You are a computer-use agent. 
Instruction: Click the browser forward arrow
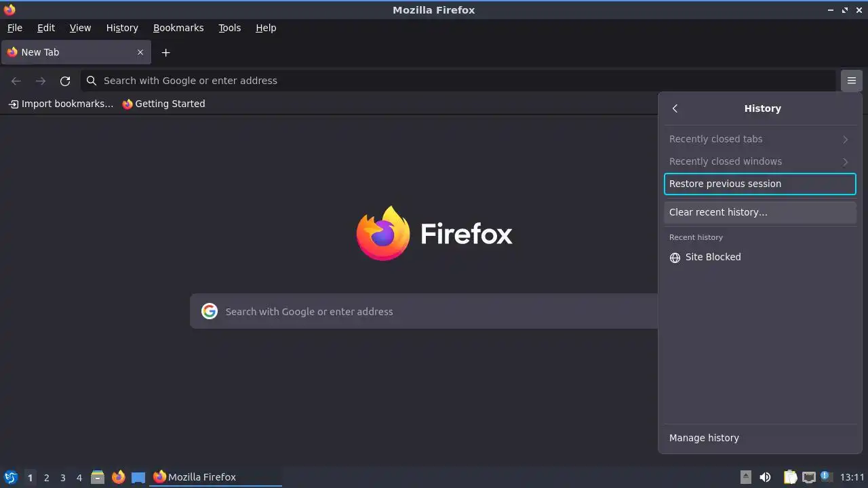[x=41, y=81]
